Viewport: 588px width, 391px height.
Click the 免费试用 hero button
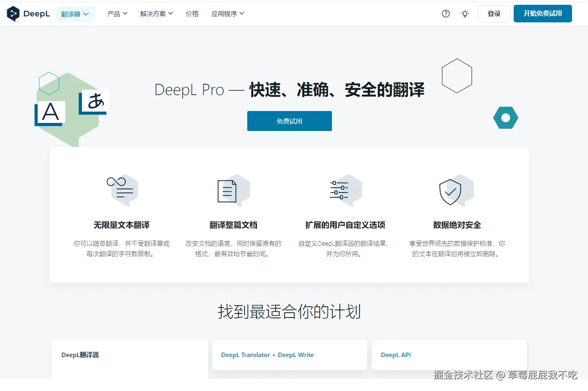click(x=290, y=121)
